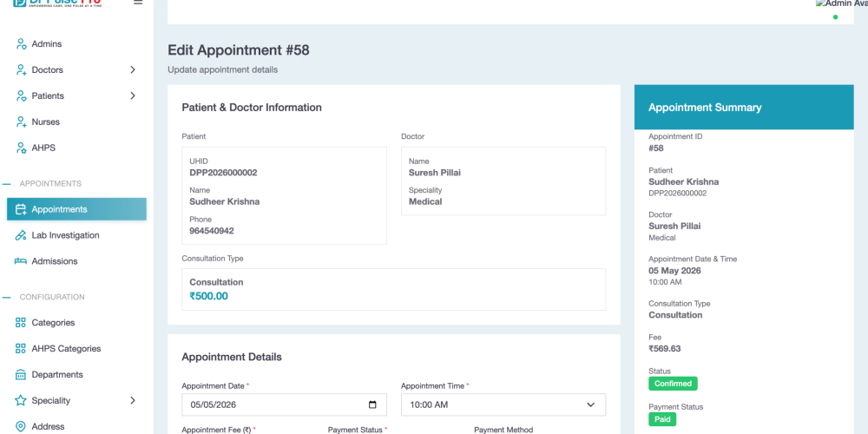Click the phone number 964540942
Image resolution: width=868 pixels, height=434 pixels.
point(212,231)
